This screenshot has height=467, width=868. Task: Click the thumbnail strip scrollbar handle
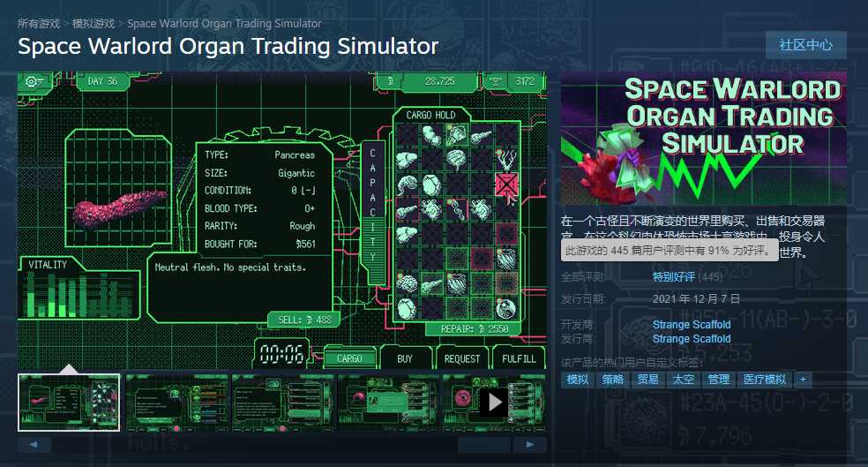[483, 444]
